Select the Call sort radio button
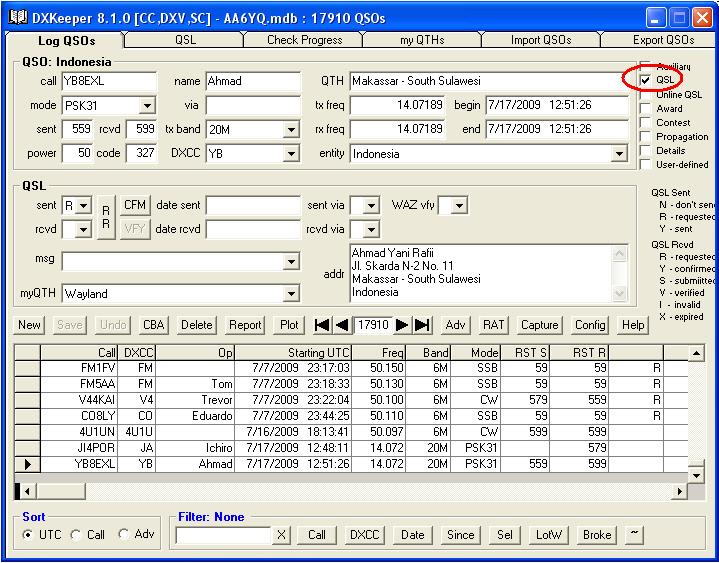Image resolution: width=719 pixels, height=563 pixels. coord(78,535)
